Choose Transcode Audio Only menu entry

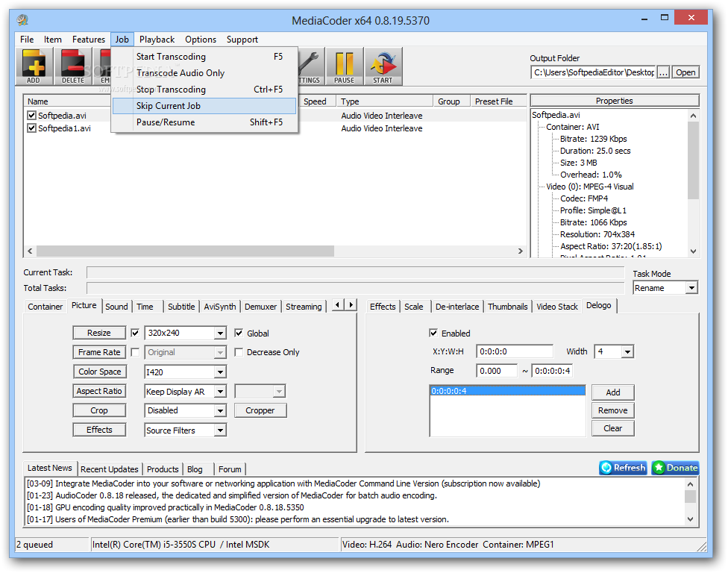tap(204, 73)
